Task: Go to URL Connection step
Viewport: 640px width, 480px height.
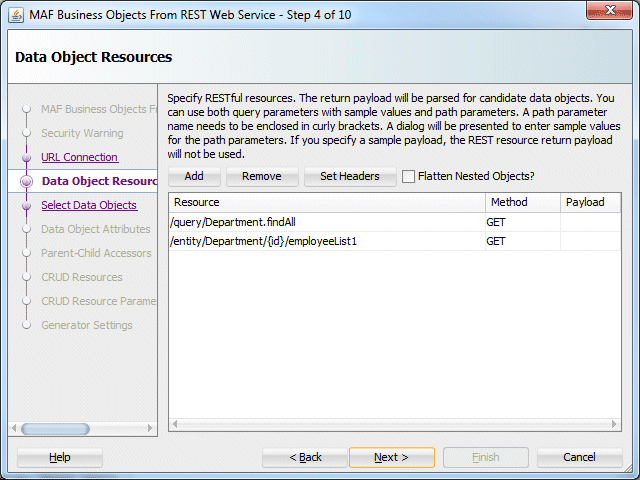Action: [80, 157]
